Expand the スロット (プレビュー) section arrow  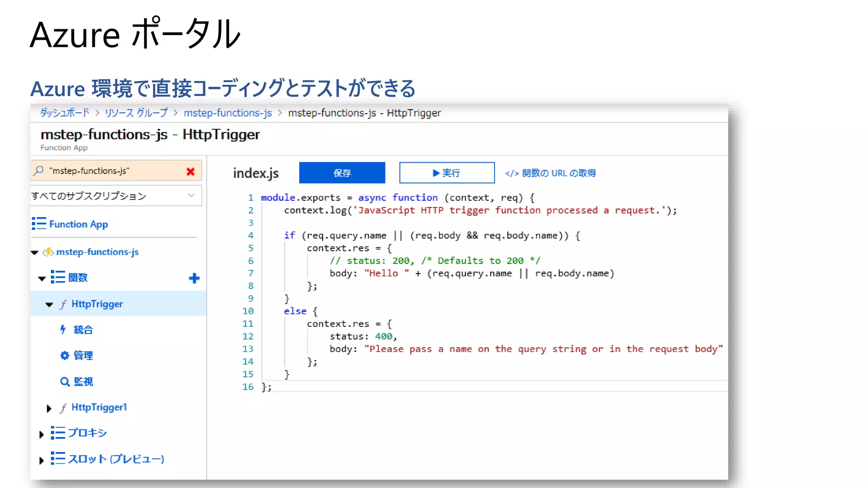pyautogui.click(x=41, y=460)
